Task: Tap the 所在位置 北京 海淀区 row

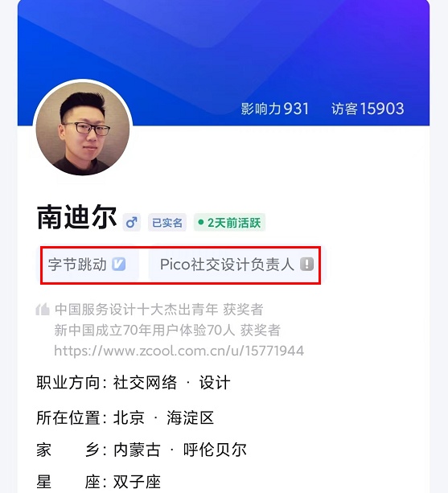Action: pyautogui.click(x=125, y=417)
